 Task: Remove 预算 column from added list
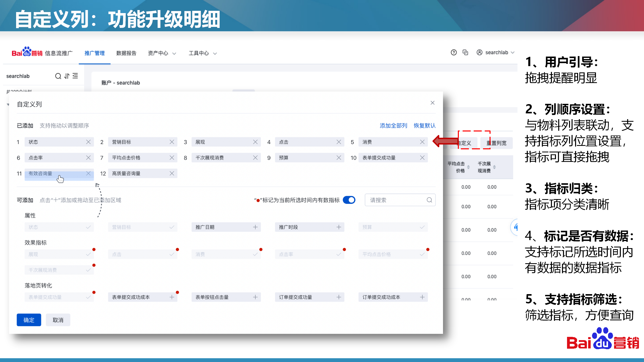(x=339, y=158)
